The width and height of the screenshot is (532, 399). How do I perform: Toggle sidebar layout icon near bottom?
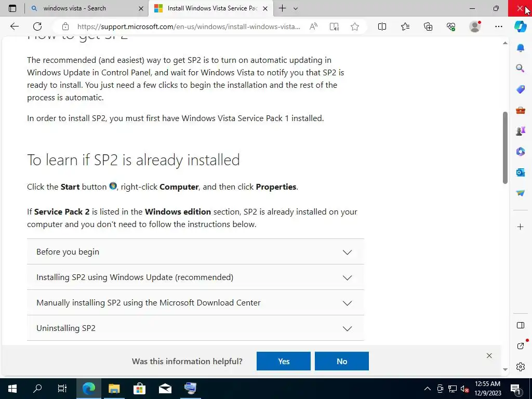(x=521, y=325)
